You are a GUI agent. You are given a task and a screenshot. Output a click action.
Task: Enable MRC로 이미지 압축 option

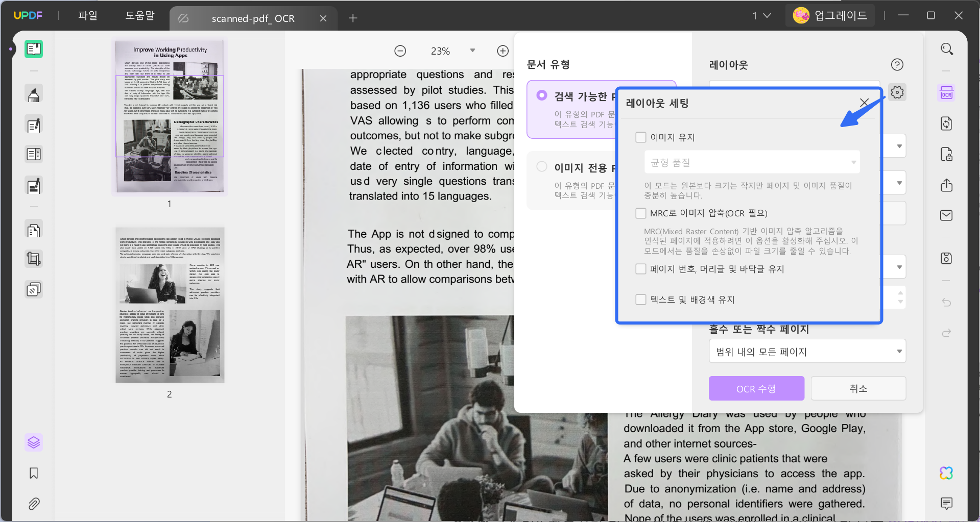(641, 213)
